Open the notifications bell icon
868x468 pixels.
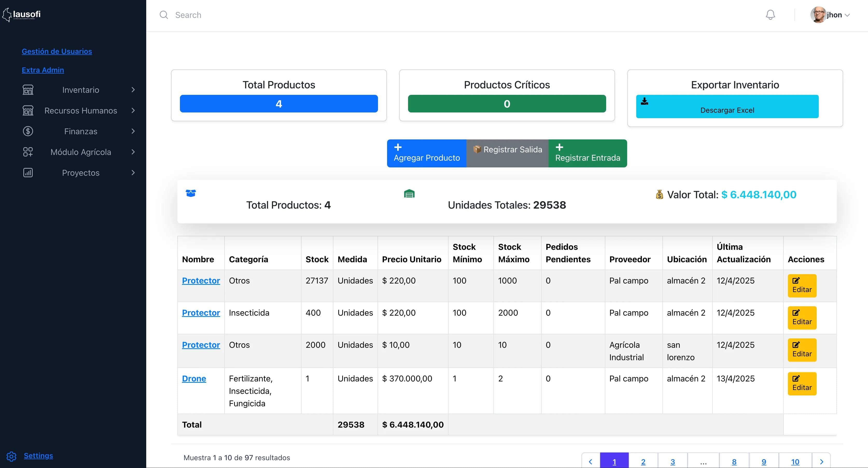770,15
